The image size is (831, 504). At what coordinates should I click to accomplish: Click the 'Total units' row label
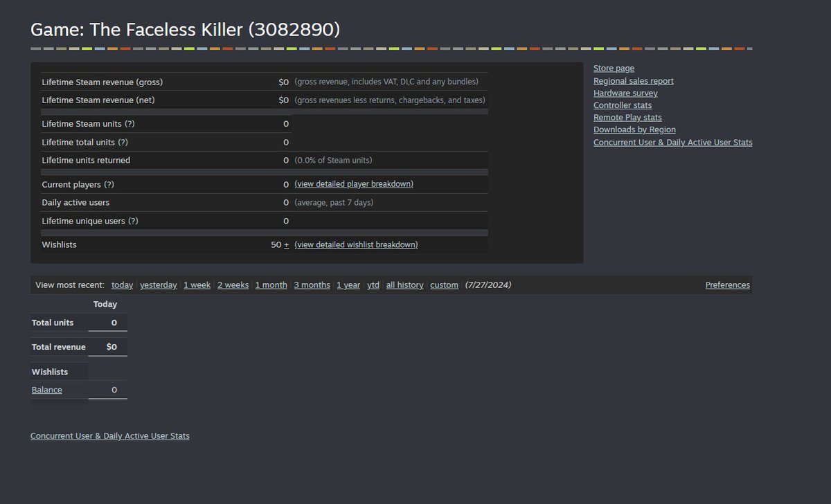point(53,323)
